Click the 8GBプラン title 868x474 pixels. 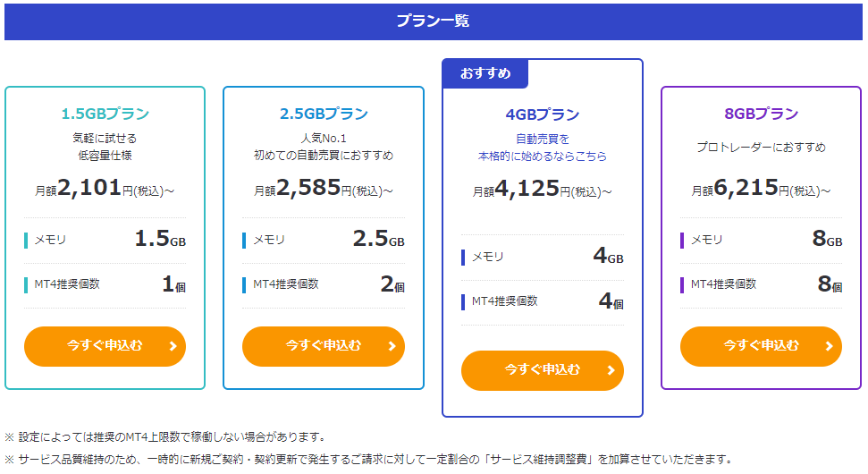(761, 114)
